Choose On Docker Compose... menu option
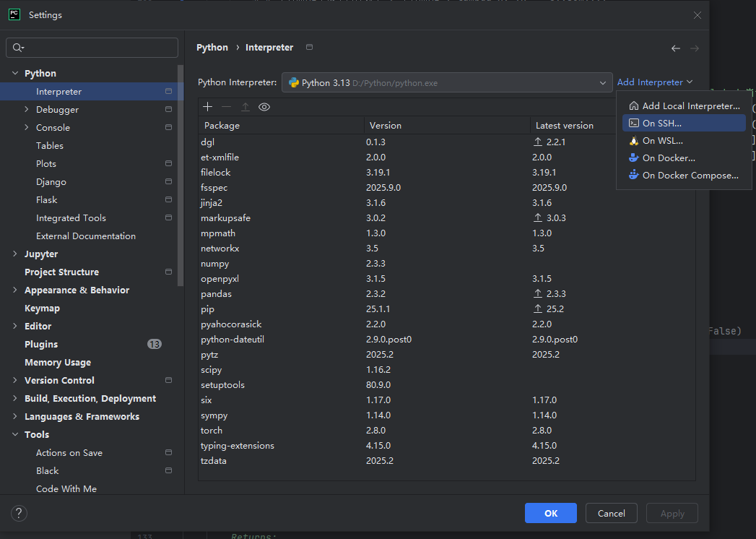Viewport: 756px width, 539px height. click(x=690, y=176)
